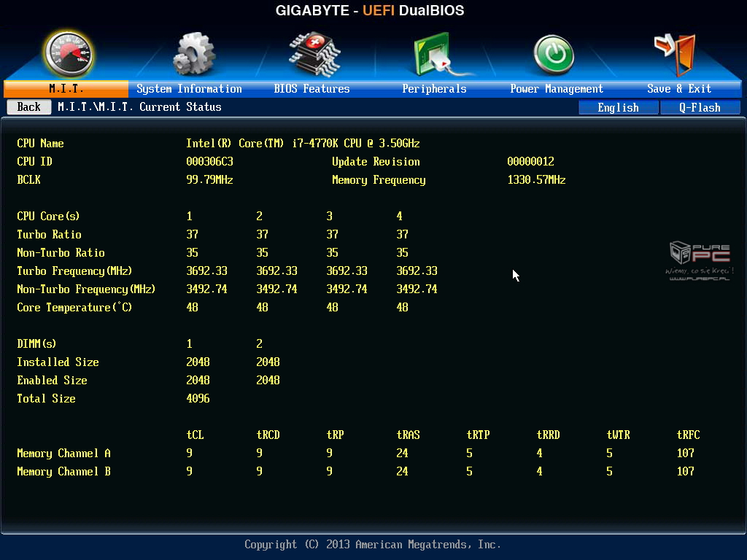Click the Save & Exit door icon
This screenshot has width=747, height=560.
676,53
